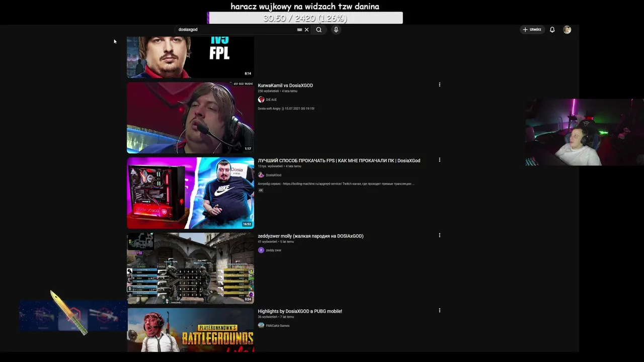Screen dimensions: 644x362
Task: Click the donation progress bar 30.50 / 2420
Action: (305, 18)
